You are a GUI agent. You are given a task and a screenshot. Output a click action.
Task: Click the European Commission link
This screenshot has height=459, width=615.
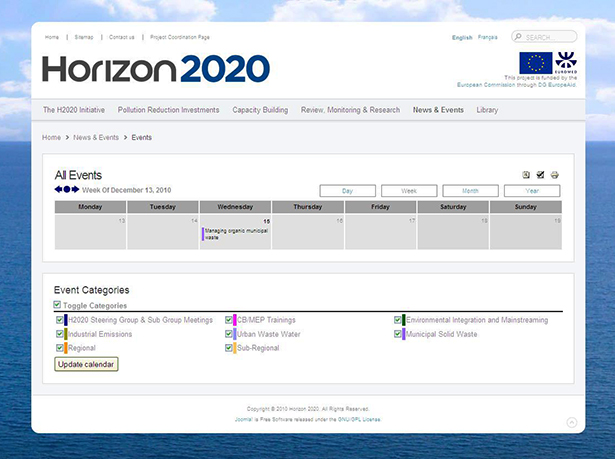(x=486, y=85)
